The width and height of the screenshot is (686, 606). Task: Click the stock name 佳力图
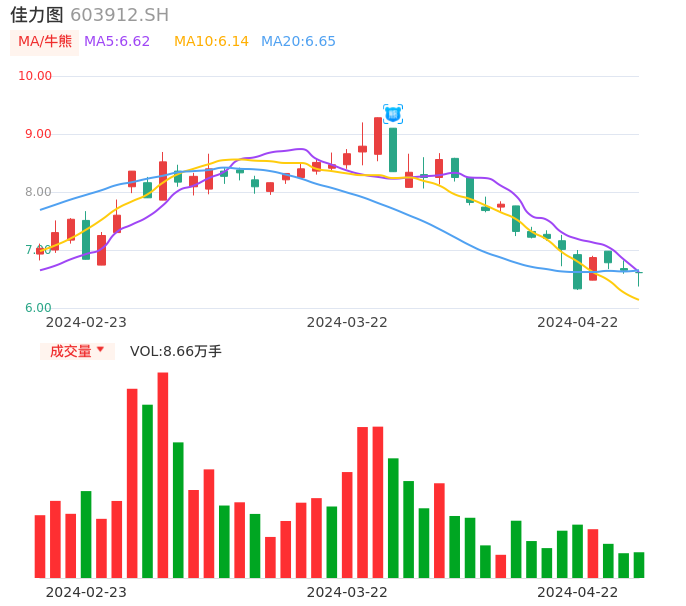coord(37,15)
